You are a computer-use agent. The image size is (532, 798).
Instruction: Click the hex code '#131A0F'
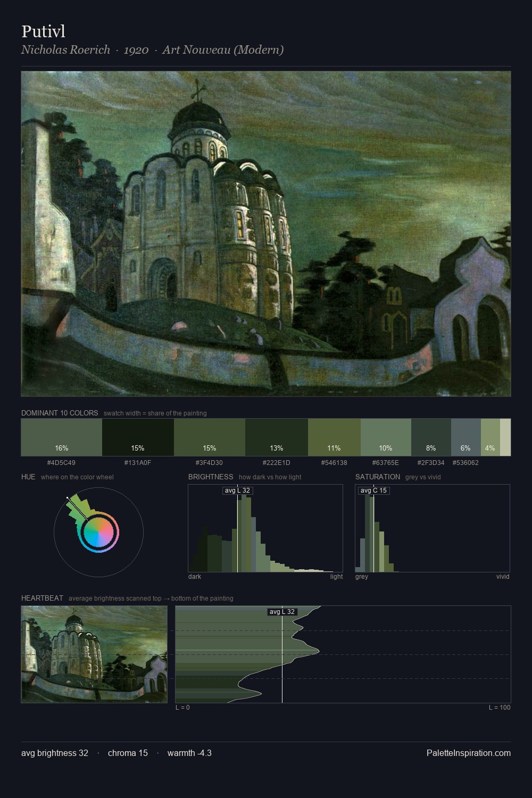pos(138,463)
